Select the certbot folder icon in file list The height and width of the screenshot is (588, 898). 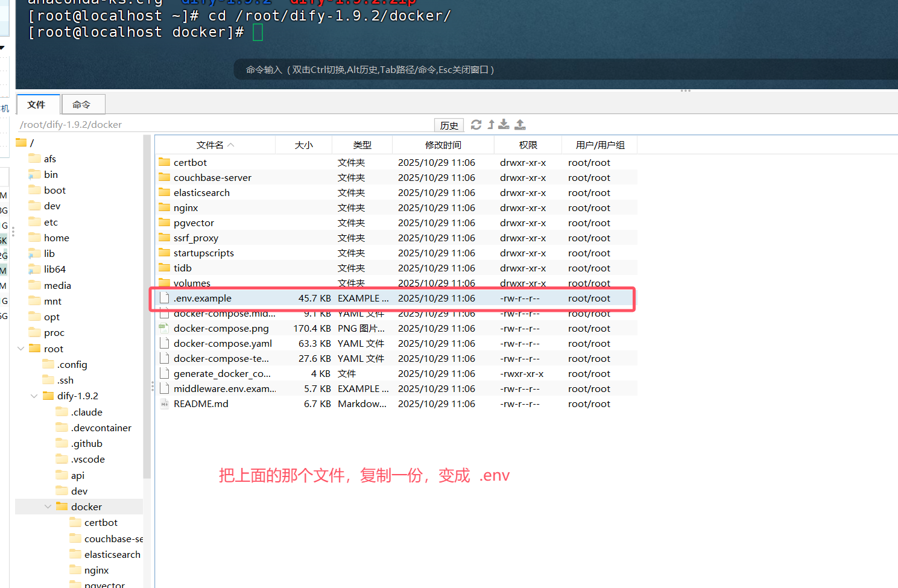[165, 162]
